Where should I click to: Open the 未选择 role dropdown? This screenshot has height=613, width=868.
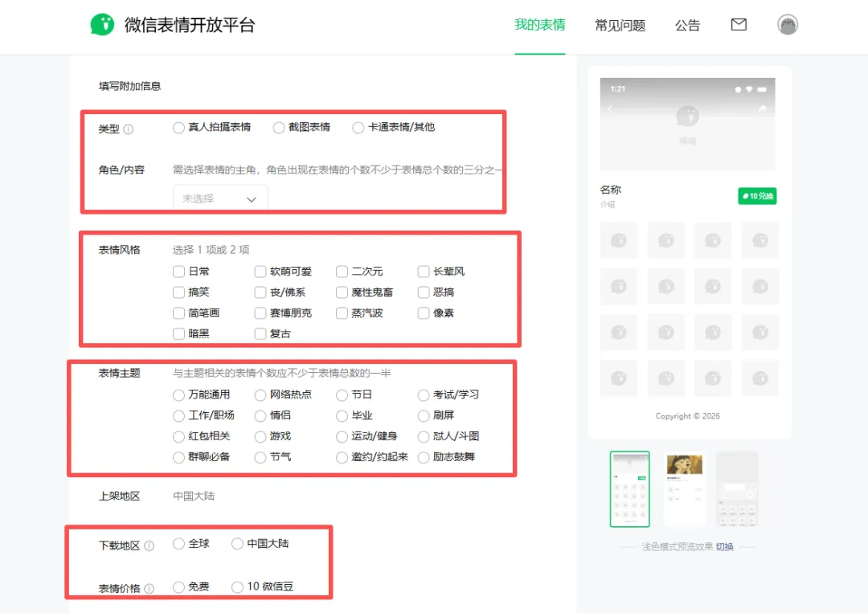[x=220, y=198]
